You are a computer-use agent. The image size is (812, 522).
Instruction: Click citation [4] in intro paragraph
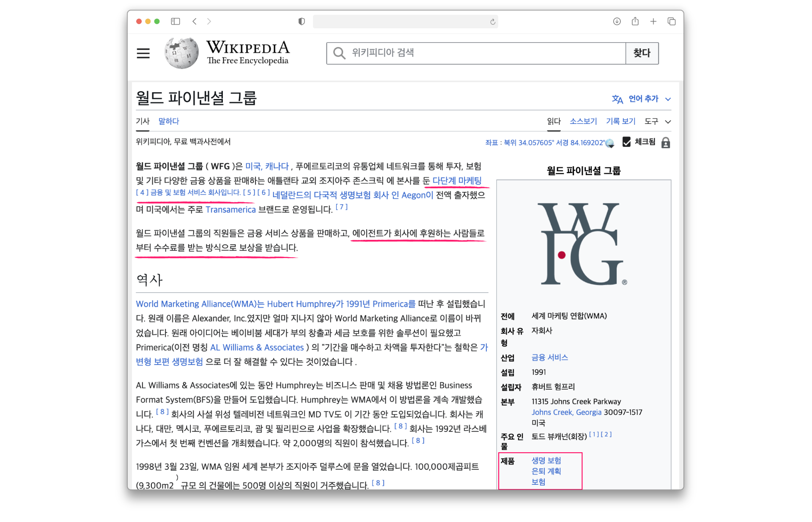click(x=142, y=192)
